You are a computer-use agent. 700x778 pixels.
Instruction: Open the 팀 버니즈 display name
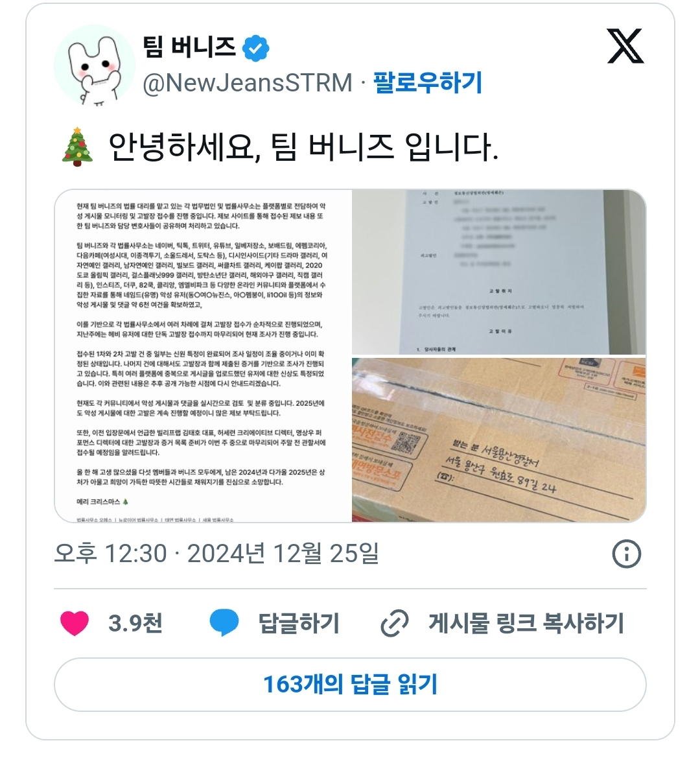coord(189,47)
